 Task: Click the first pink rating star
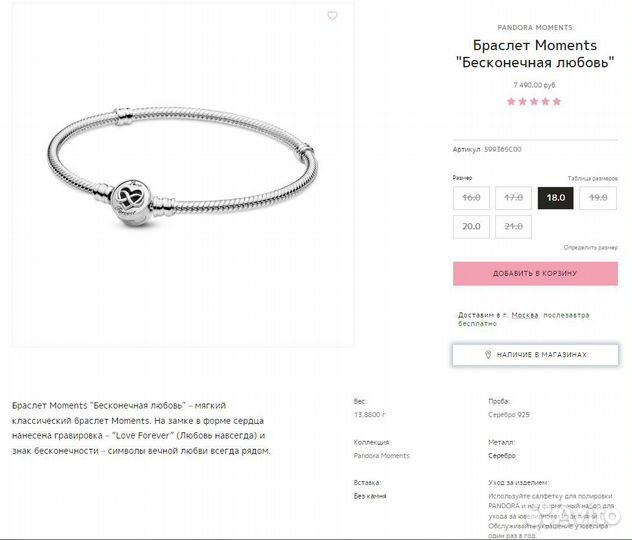coord(511,102)
